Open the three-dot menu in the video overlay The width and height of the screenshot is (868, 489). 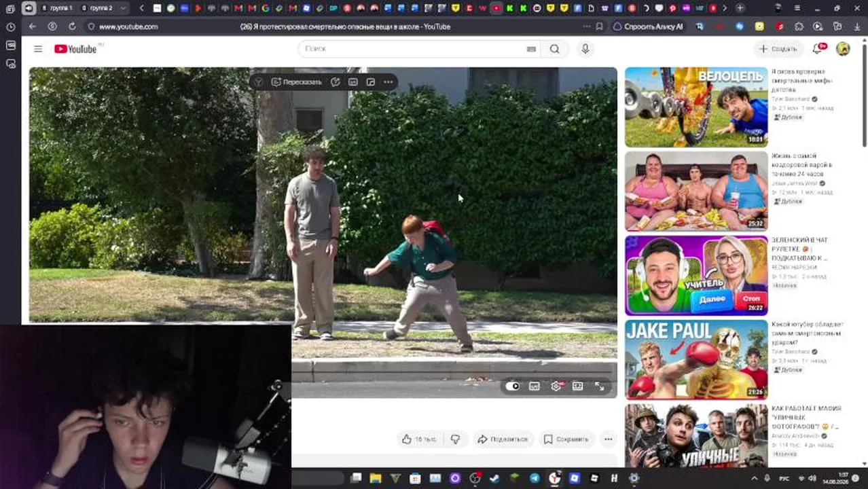[x=388, y=81]
